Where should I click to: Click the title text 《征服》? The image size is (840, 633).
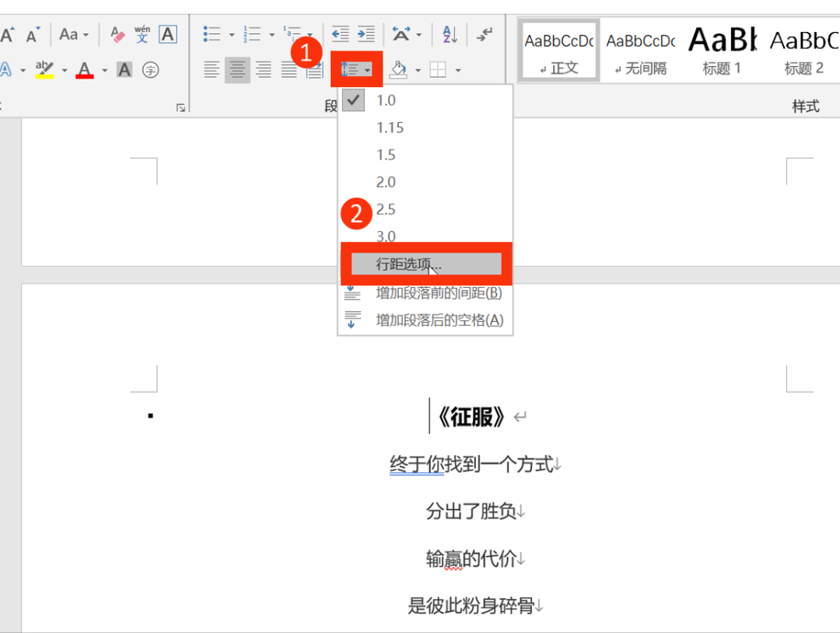[471, 417]
